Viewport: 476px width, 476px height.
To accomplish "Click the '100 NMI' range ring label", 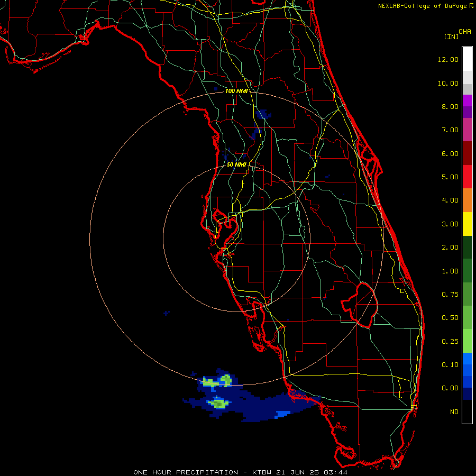I will click(236, 91).
